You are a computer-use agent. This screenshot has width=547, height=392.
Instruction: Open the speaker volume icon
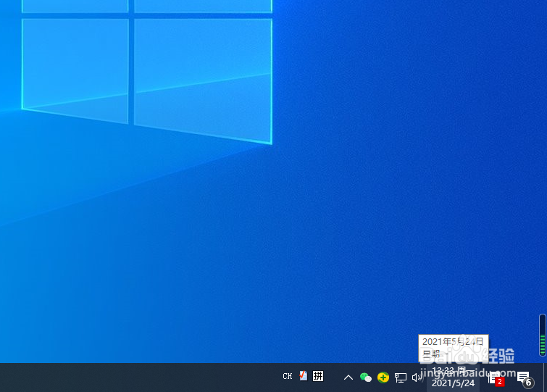(x=417, y=378)
